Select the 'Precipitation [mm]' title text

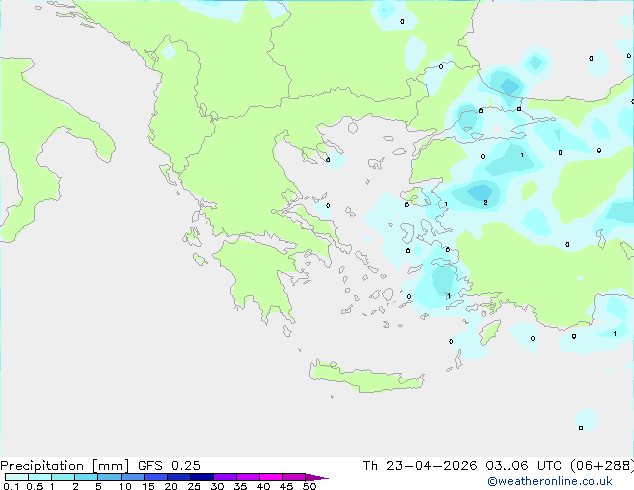65,466
